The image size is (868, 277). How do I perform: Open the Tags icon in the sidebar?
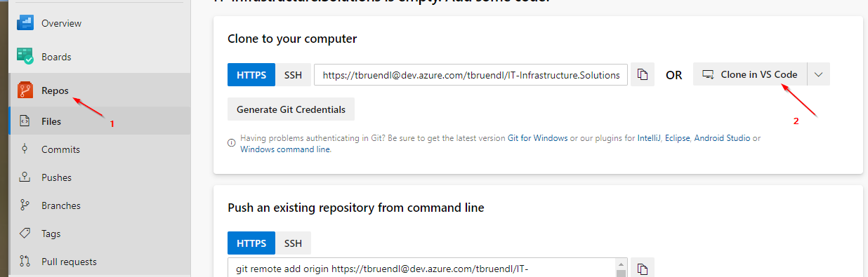click(25, 234)
